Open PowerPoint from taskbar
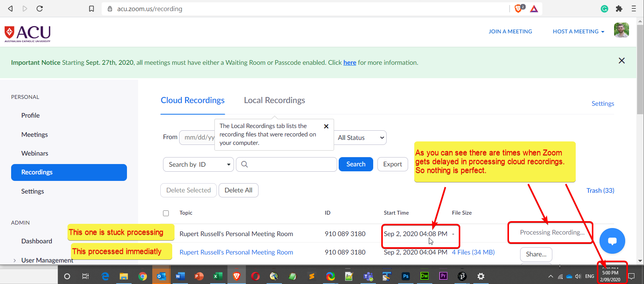644x284 pixels. click(x=199, y=276)
